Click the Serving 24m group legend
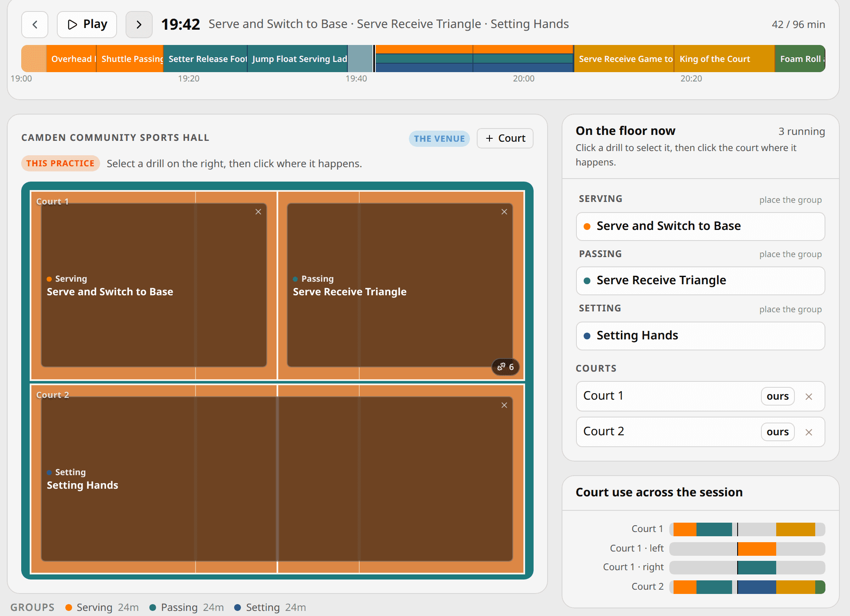This screenshot has width=850, height=616. [102, 608]
